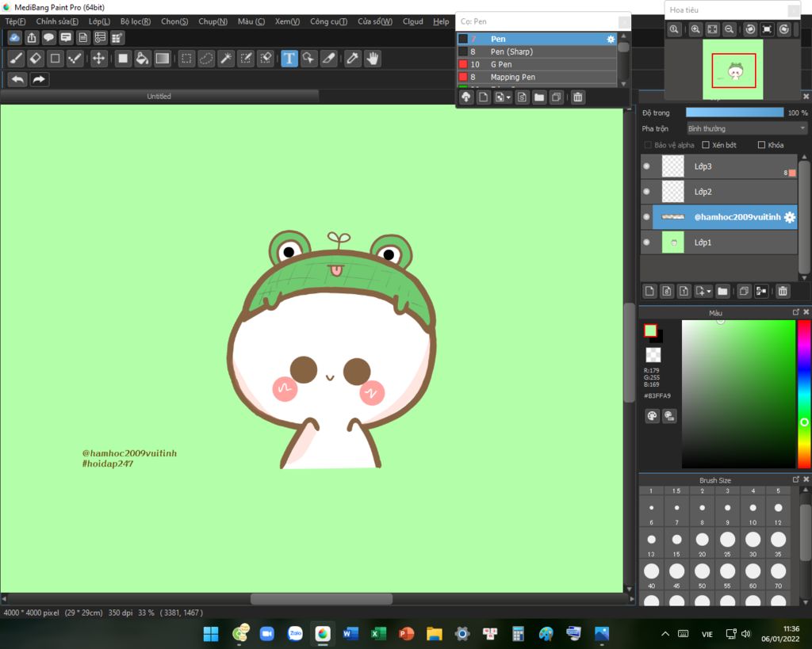Pick the Eyedropper tool
This screenshot has height=649, width=812.
coord(352,59)
